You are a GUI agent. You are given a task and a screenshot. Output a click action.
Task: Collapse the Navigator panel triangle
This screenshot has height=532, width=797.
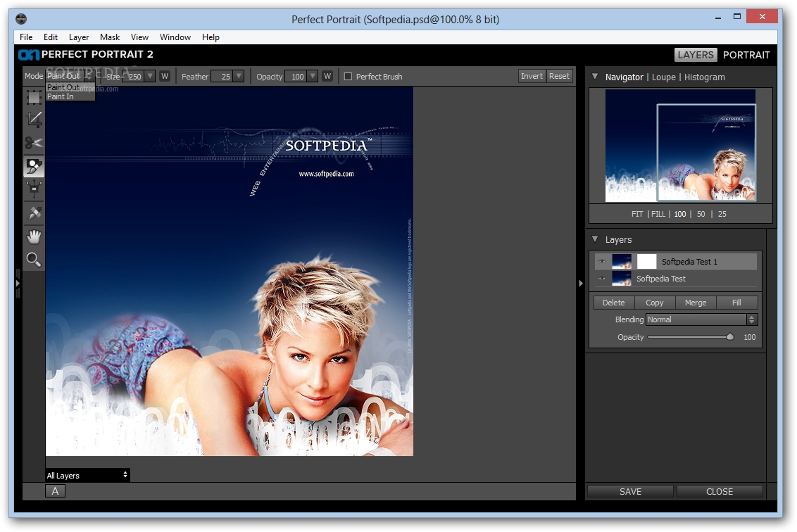click(595, 77)
